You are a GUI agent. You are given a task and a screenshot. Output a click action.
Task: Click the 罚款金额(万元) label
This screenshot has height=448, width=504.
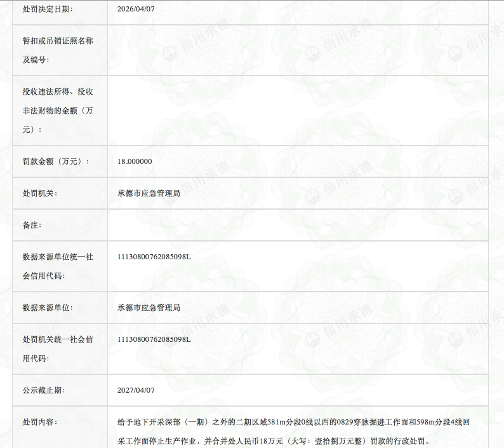click(56, 161)
